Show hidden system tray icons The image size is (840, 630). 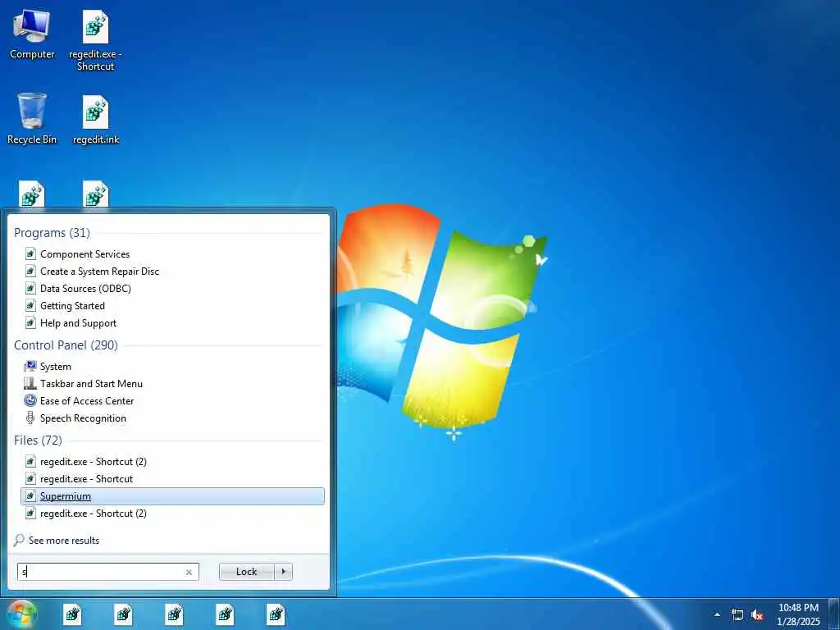pos(717,614)
